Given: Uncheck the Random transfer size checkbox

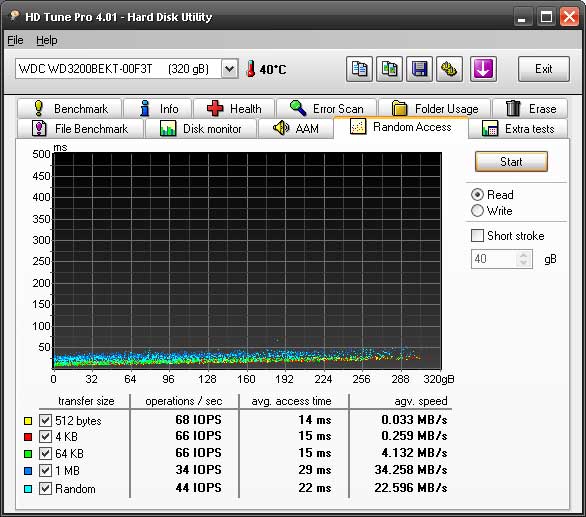Looking at the screenshot, I should click(45, 488).
